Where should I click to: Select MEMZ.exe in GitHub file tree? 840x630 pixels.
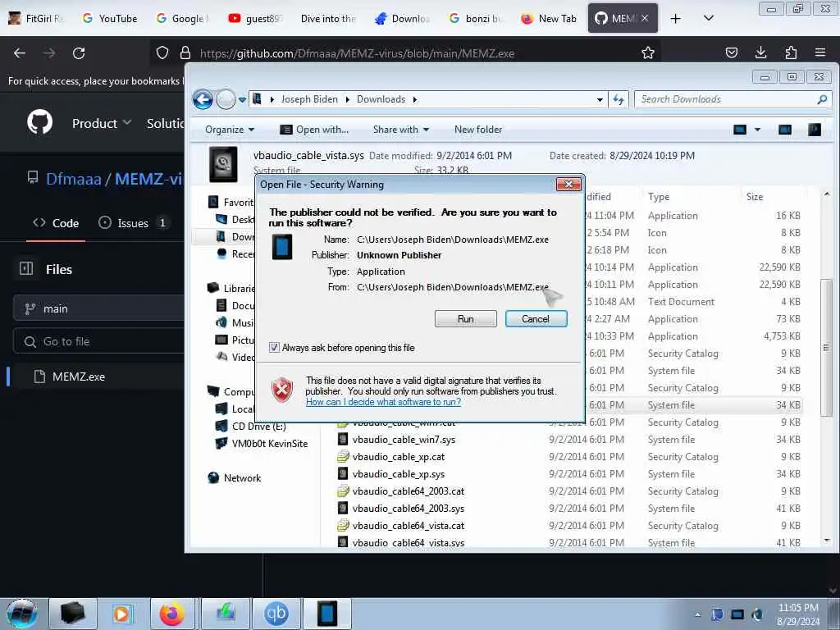[x=78, y=377]
